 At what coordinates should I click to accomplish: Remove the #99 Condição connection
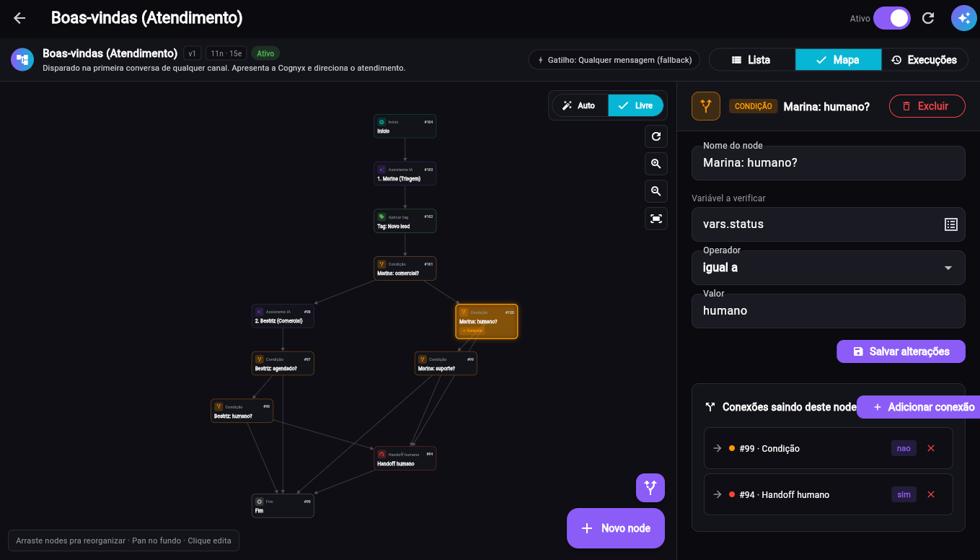(x=931, y=448)
